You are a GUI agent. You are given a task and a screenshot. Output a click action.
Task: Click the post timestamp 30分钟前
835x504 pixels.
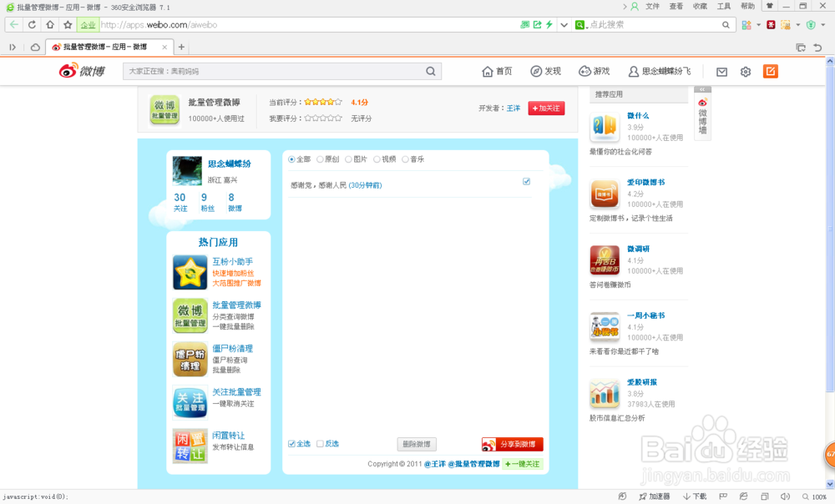pyautogui.click(x=366, y=185)
